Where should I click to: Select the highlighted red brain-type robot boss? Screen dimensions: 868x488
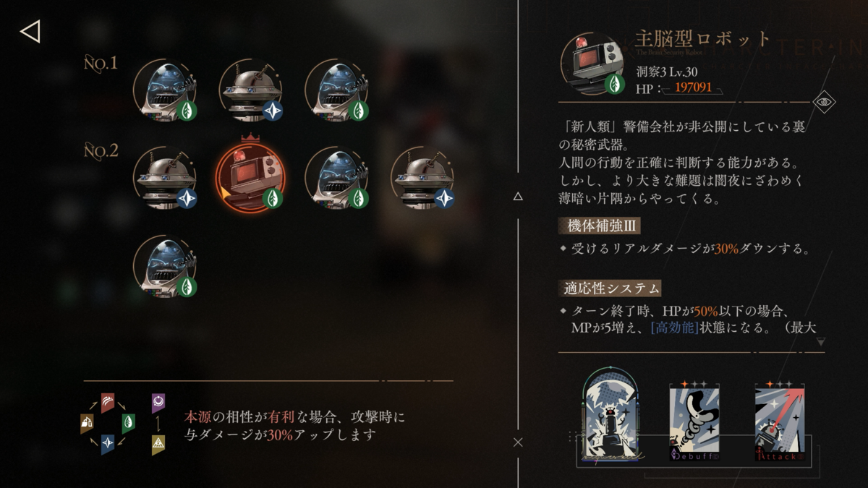[x=251, y=178]
